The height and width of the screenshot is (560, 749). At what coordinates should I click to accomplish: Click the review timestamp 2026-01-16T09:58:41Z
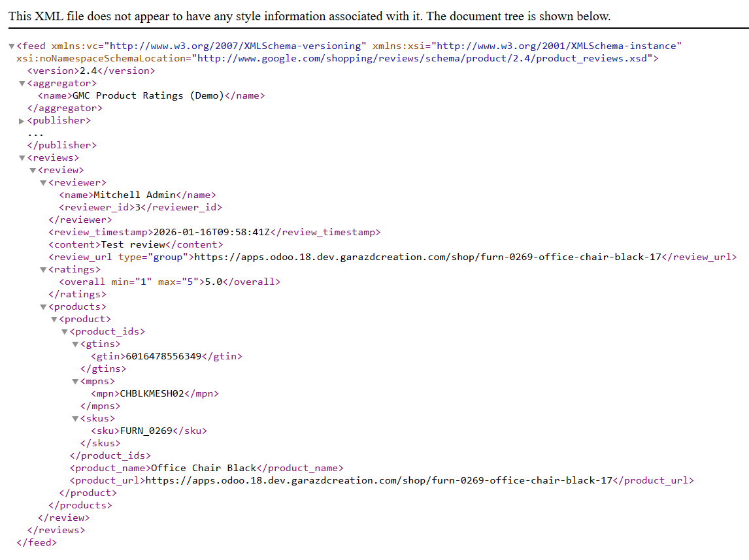[x=212, y=232]
